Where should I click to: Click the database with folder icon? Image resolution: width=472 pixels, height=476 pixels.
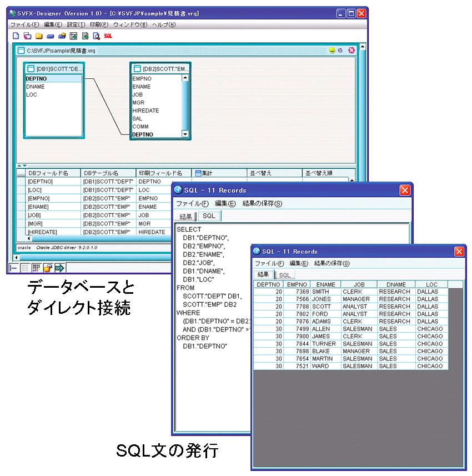(62, 36)
